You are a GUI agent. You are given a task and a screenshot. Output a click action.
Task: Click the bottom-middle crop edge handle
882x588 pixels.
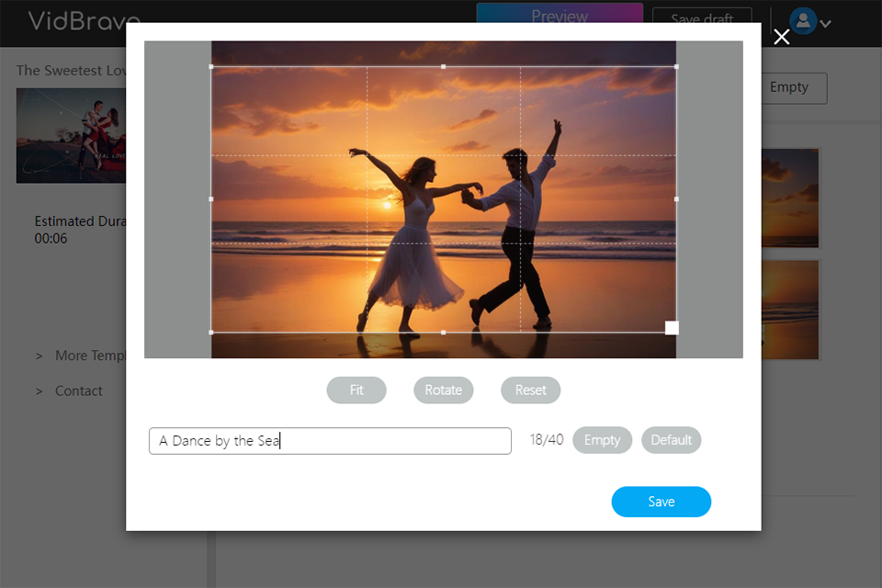pyautogui.click(x=443, y=333)
